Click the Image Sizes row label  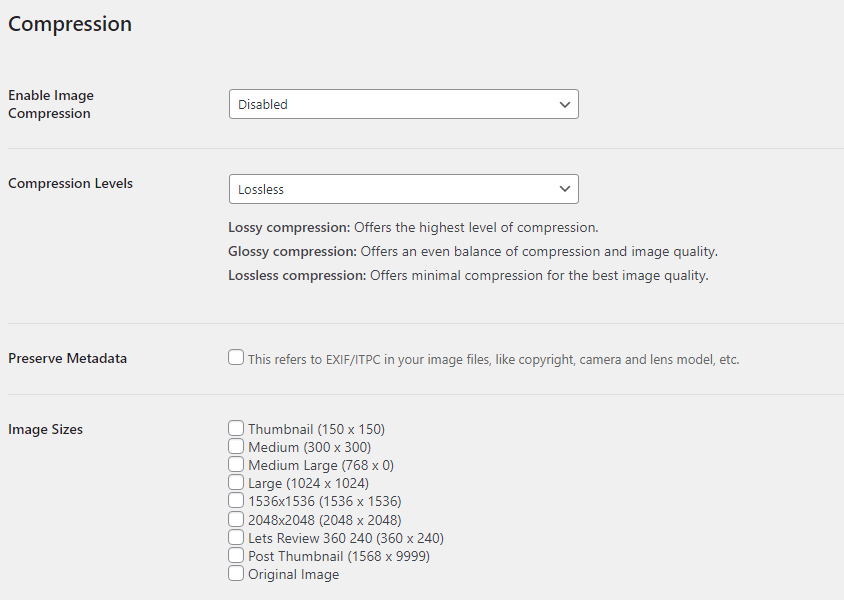pos(45,429)
